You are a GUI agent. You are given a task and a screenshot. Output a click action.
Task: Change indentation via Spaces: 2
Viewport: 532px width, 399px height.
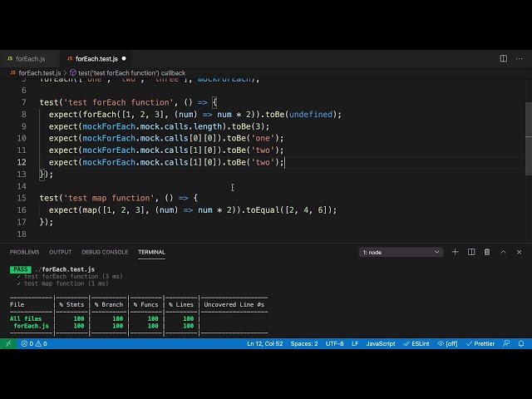pyautogui.click(x=304, y=343)
